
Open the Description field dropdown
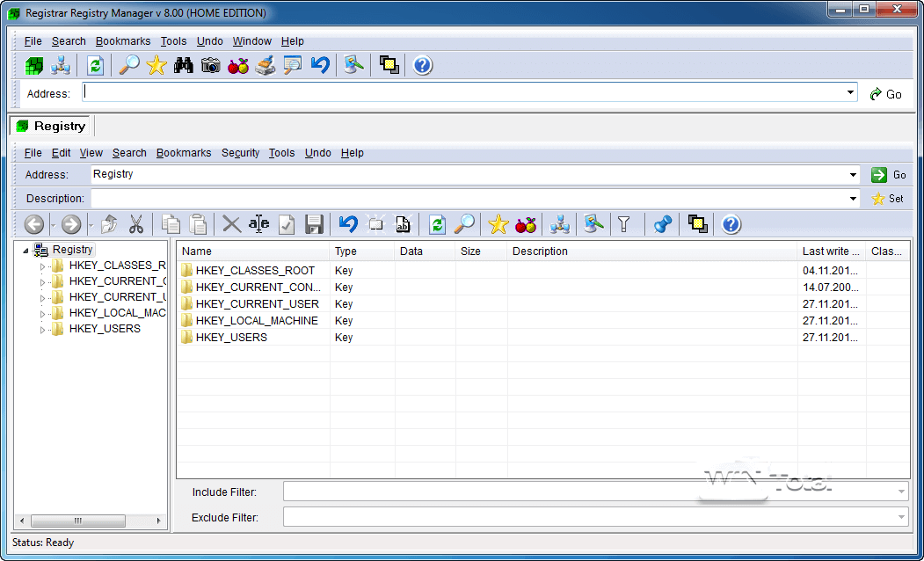pyautogui.click(x=853, y=199)
